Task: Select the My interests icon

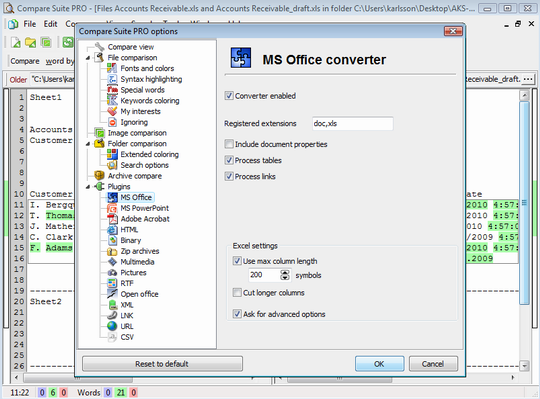Action: pyautogui.click(x=112, y=111)
